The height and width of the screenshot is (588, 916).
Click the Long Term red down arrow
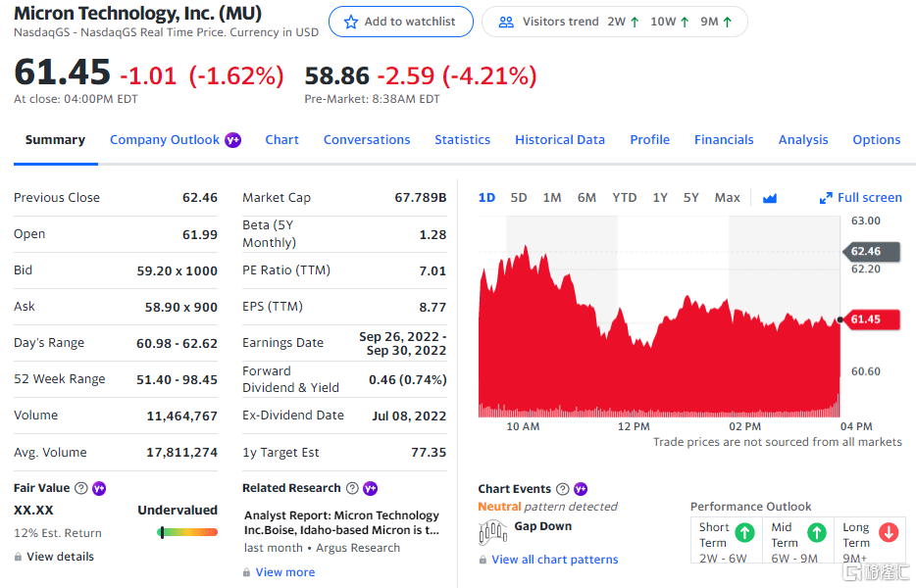click(x=889, y=532)
